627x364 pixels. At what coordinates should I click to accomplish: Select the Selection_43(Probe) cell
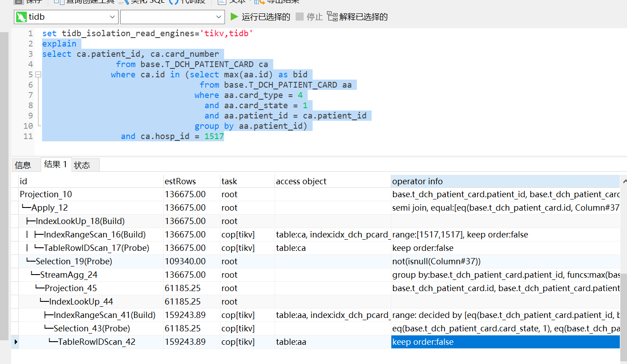[91, 328]
